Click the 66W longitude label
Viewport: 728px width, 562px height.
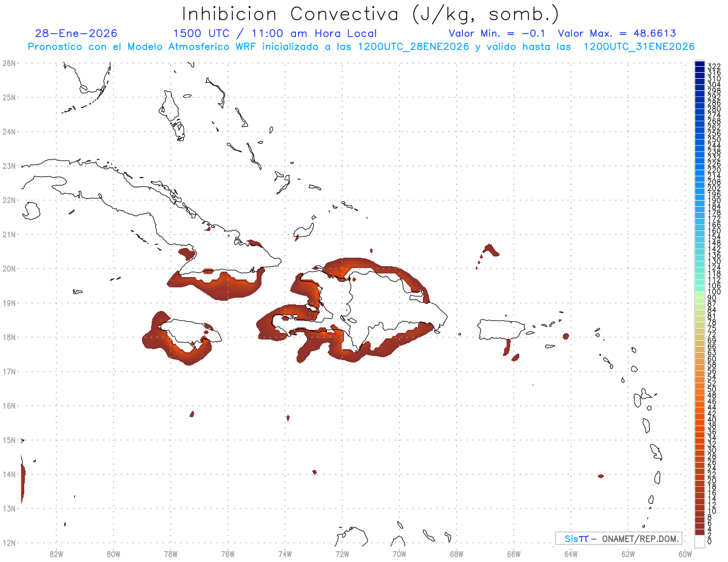[513, 553]
